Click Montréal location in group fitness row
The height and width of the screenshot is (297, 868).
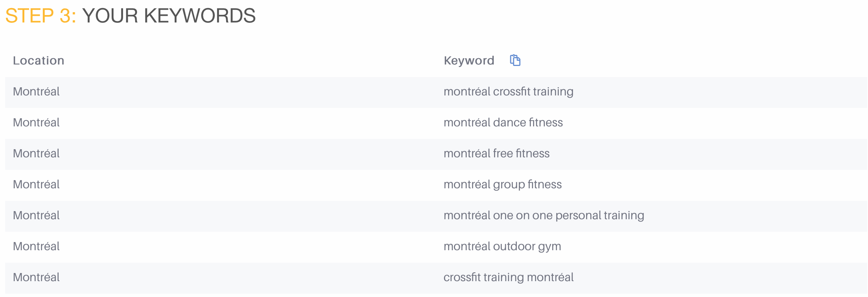click(x=36, y=184)
